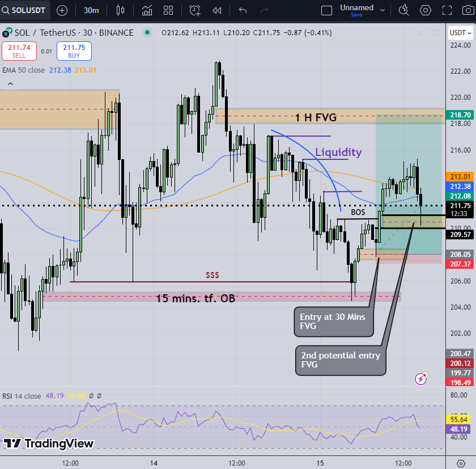The height and width of the screenshot is (469, 476).
Task: Click the 198.49 red price tag
Action: tap(460, 382)
